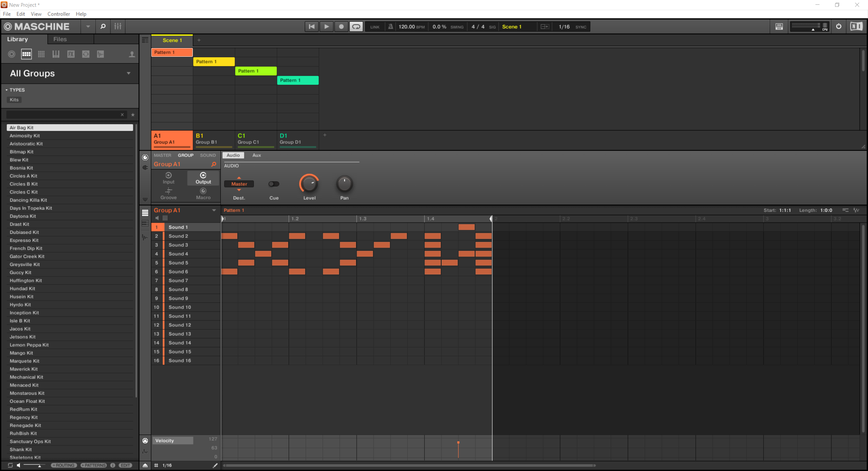The image size is (868, 471).
Task: Toggle user content icon in Library
Action: [x=132, y=54]
